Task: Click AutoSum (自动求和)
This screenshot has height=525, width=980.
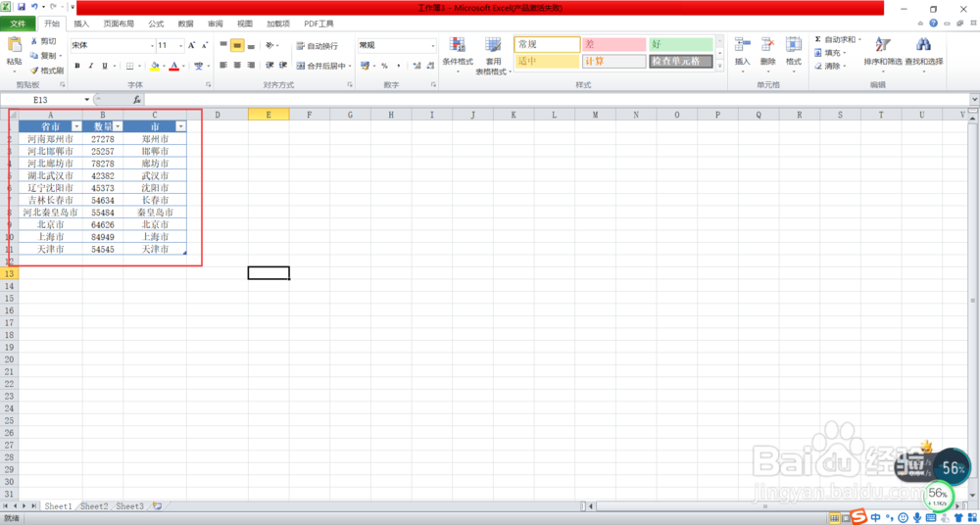Action: point(837,39)
